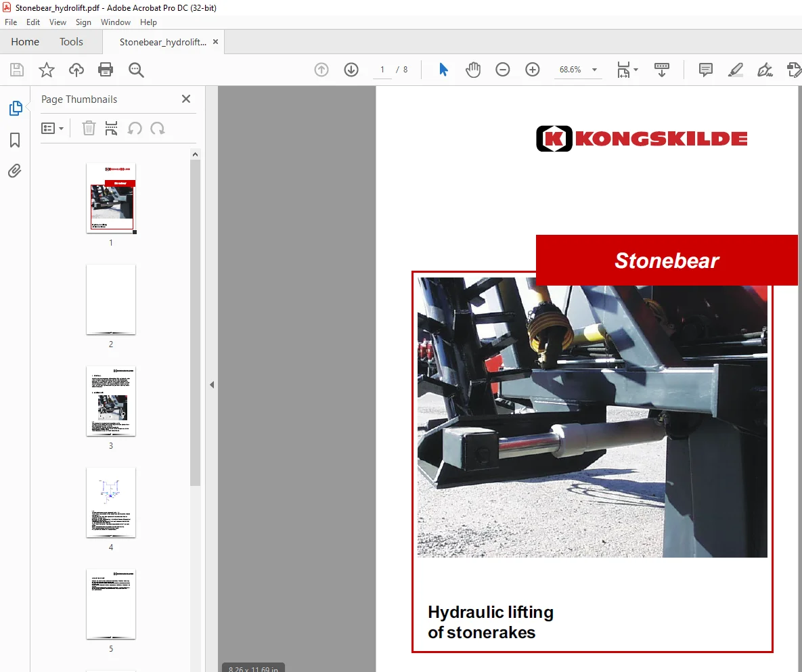The height and width of the screenshot is (672, 802).
Task: Open the View menu
Action: (58, 22)
